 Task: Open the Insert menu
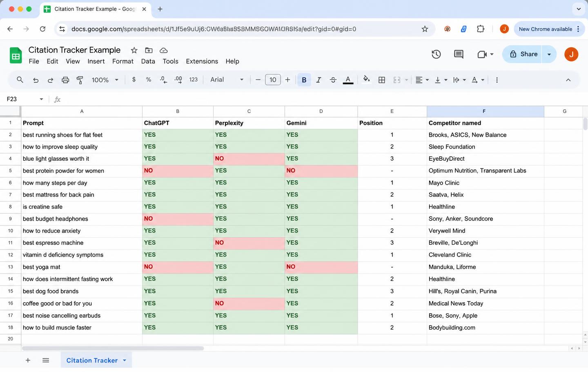pos(96,61)
